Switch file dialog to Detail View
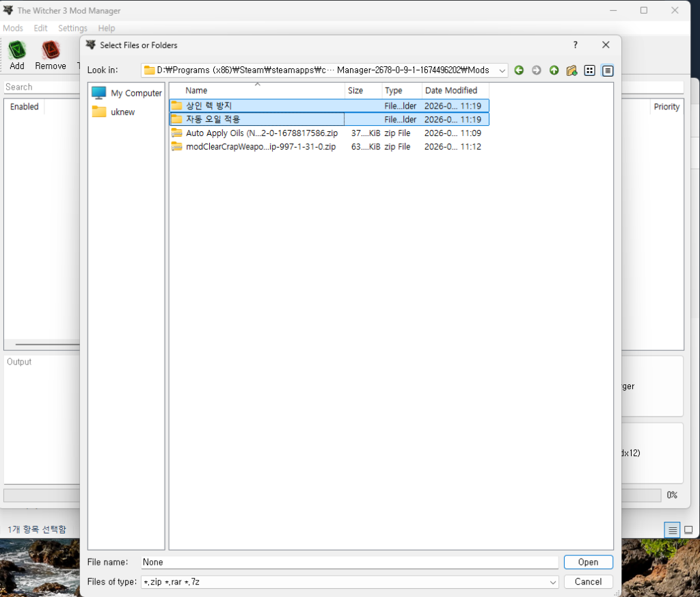This screenshot has height=597, width=700. click(608, 70)
